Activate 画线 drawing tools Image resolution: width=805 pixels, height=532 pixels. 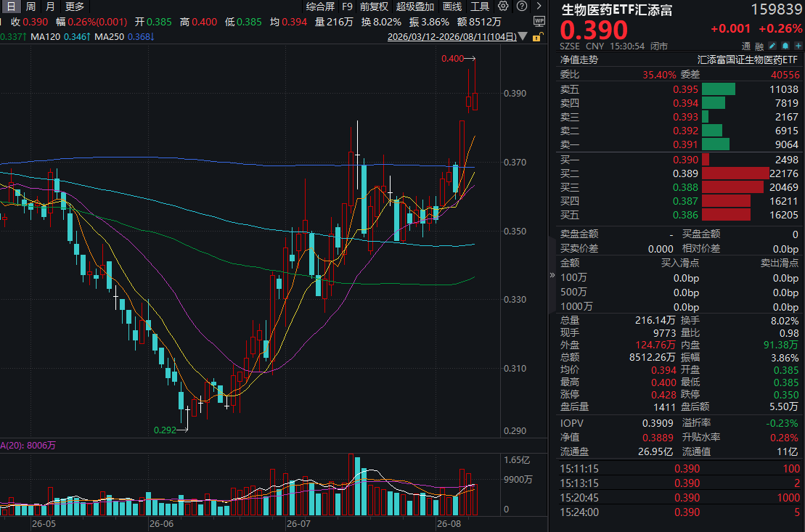click(x=452, y=7)
